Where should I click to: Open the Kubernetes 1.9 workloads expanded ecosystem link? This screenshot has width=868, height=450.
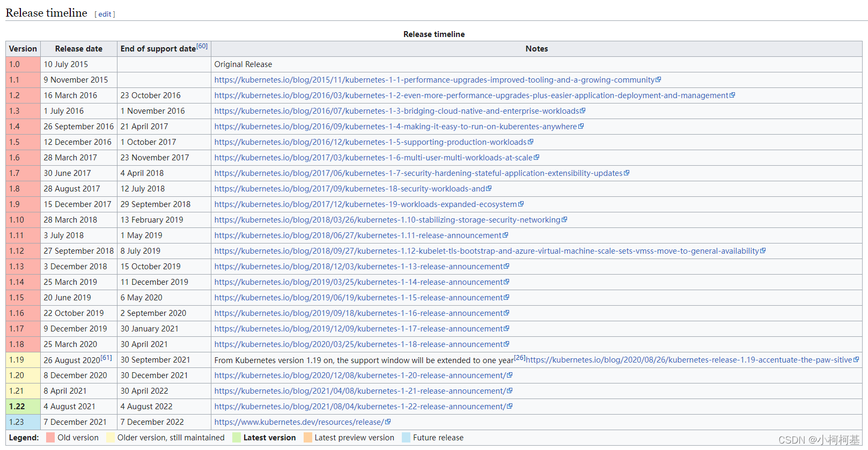[x=366, y=204]
